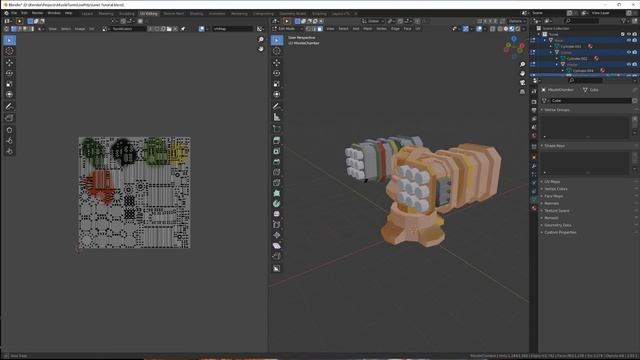
Task: Select the Loop Cut tool
Action: point(277,172)
